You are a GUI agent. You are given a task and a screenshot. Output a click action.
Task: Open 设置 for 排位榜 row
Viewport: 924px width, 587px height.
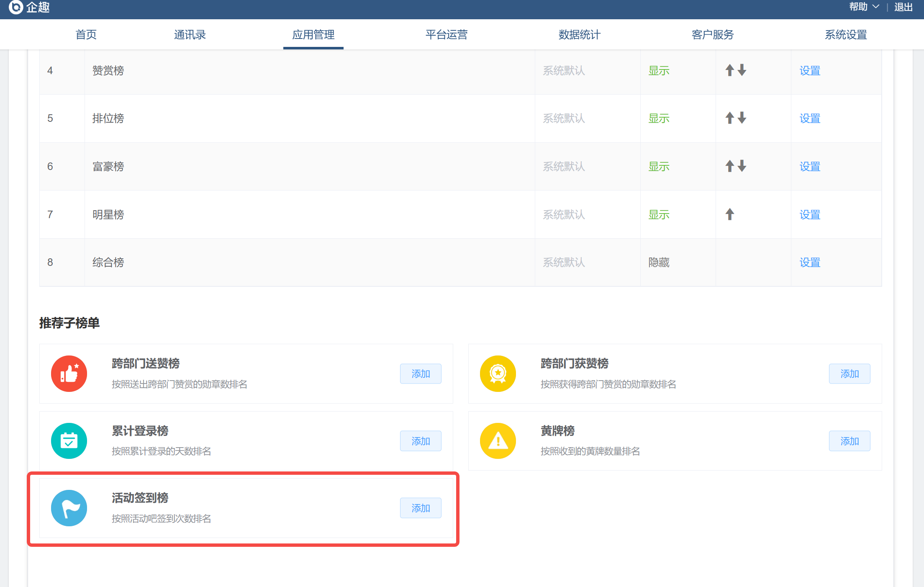click(809, 118)
